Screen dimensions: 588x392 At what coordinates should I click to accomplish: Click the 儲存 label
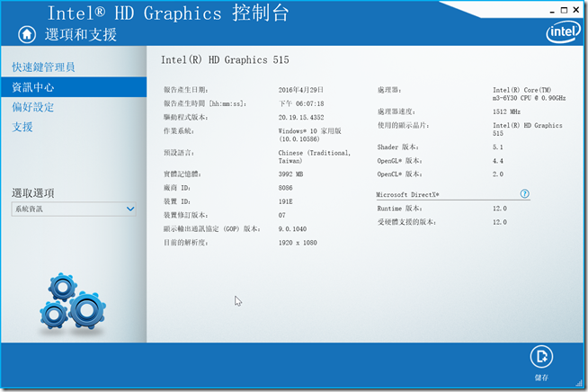point(541,378)
